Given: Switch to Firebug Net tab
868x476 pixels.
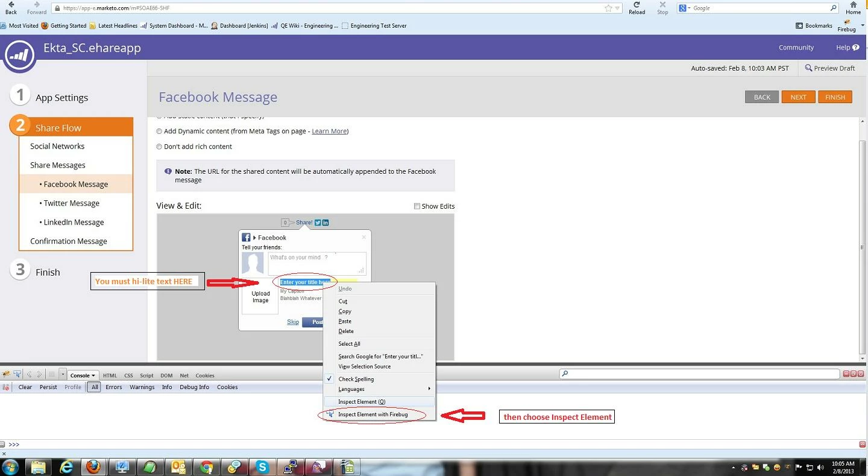Looking at the screenshot, I should tap(184, 375).
